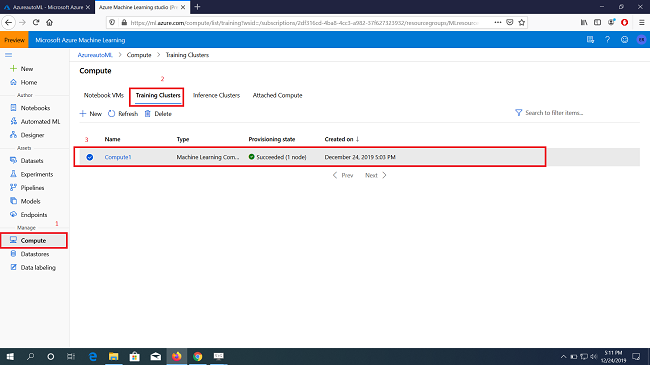Reload the page with the browser refresh icon

36,22
